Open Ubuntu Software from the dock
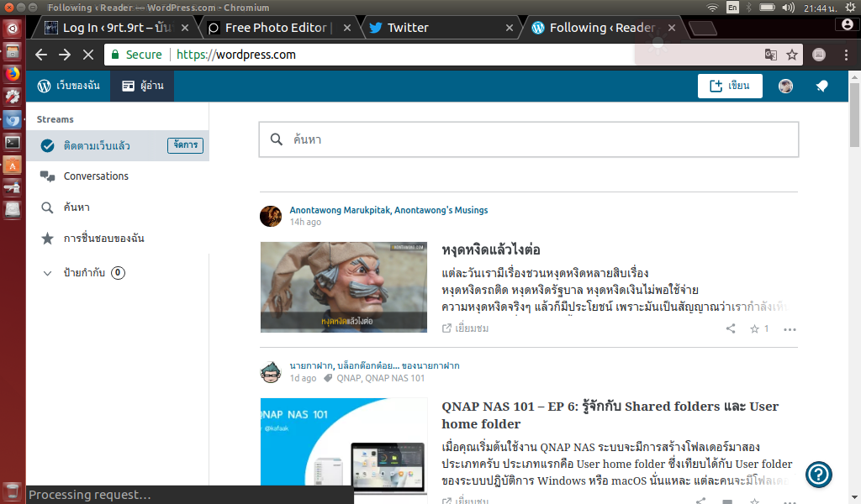The width and height of the screenshot is (861, 504). click(x=12, y=165)
